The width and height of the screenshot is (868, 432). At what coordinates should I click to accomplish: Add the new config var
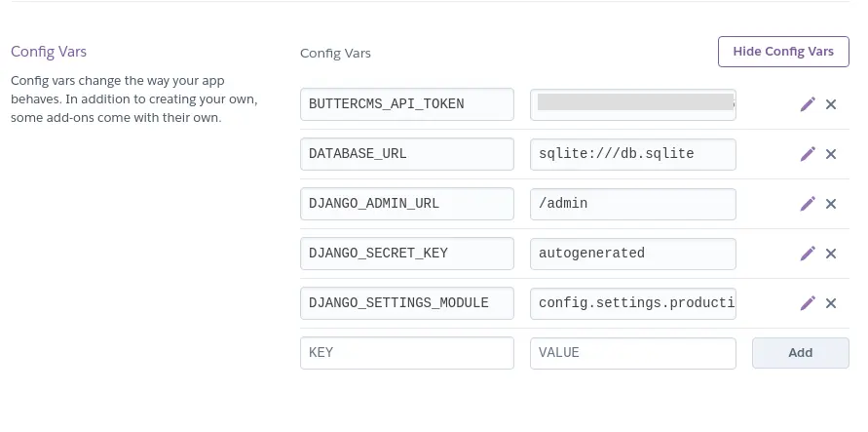(801, 353)
